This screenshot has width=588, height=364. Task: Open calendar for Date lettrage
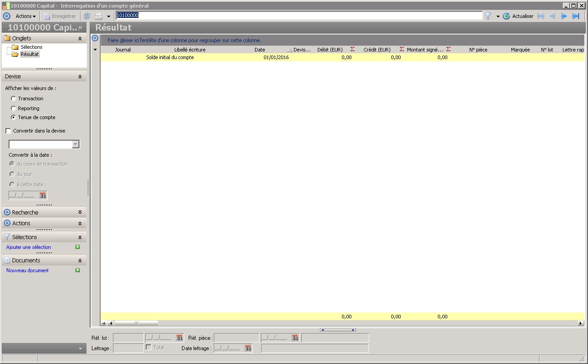248,348
